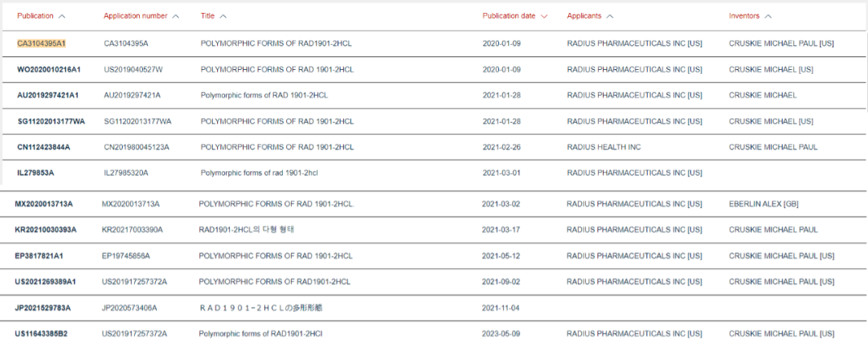Click application number JP2020573406A

(129, 307)
